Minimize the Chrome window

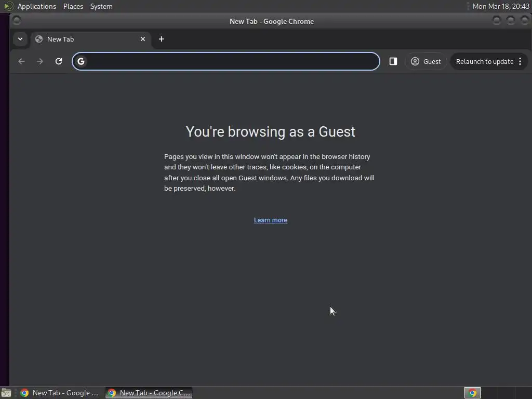click(x=496, y=21)
